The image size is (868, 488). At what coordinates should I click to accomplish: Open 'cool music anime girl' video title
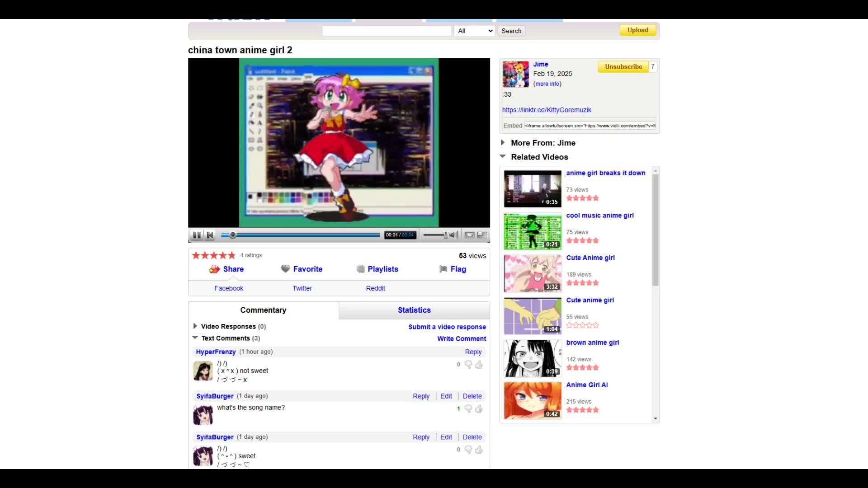pos(600,216)
